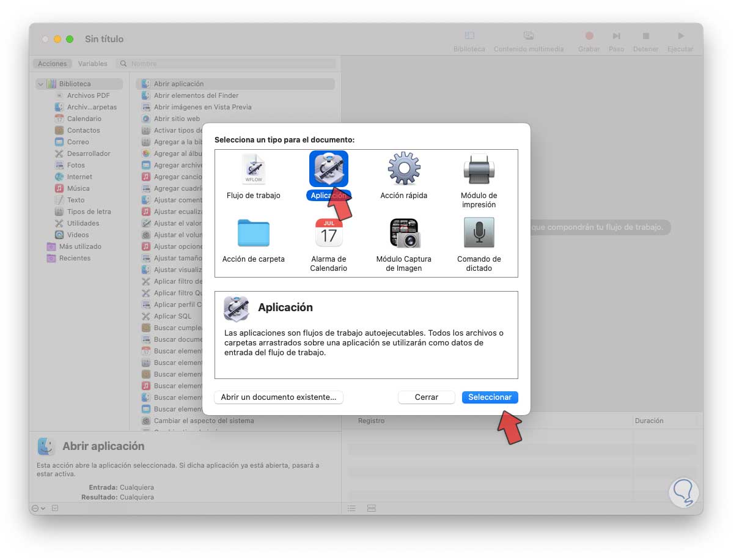The width and height of the screenshot is (742, 560).
Task: Choose the Alarma de Calendario icon
Action: point(329,232)
